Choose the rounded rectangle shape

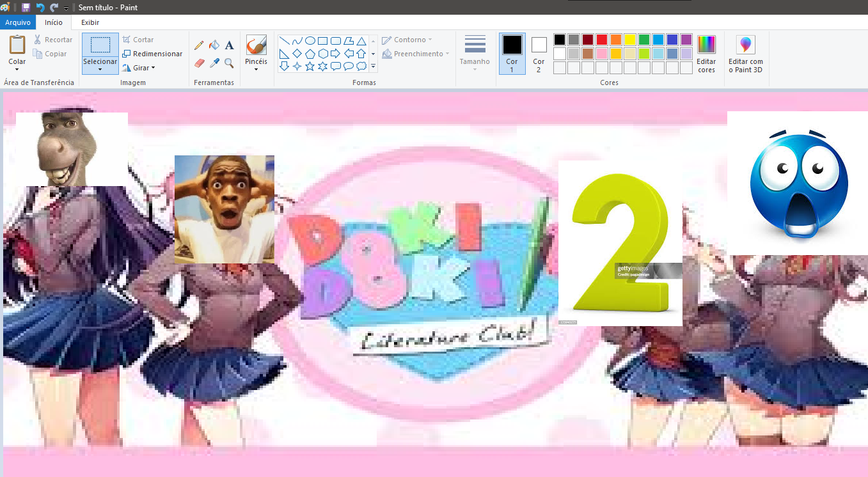click(336, 40)
